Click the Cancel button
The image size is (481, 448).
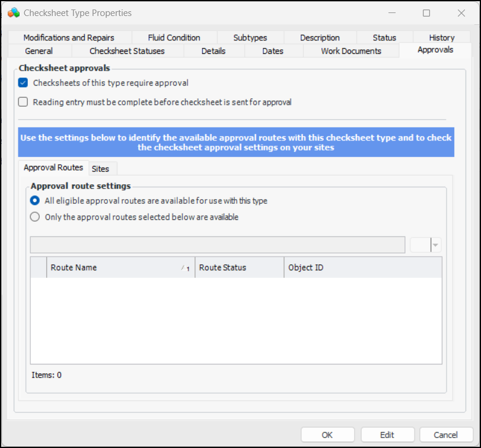(446, 434)
